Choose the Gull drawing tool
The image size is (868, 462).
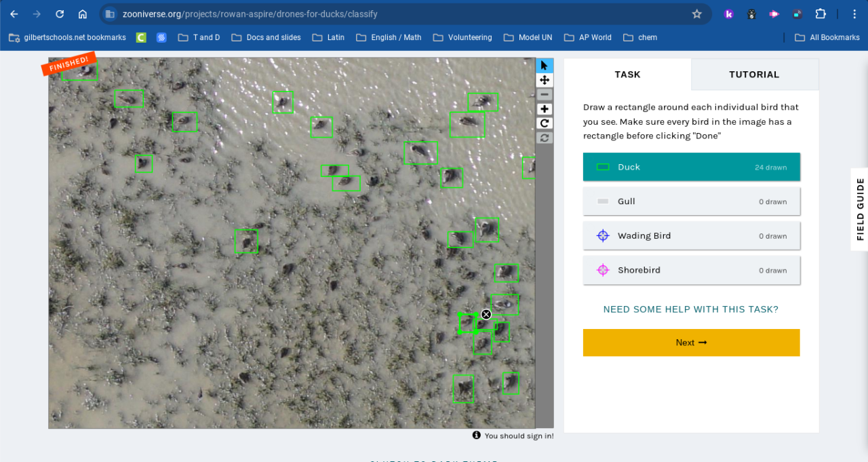click(x=691, y=201)
